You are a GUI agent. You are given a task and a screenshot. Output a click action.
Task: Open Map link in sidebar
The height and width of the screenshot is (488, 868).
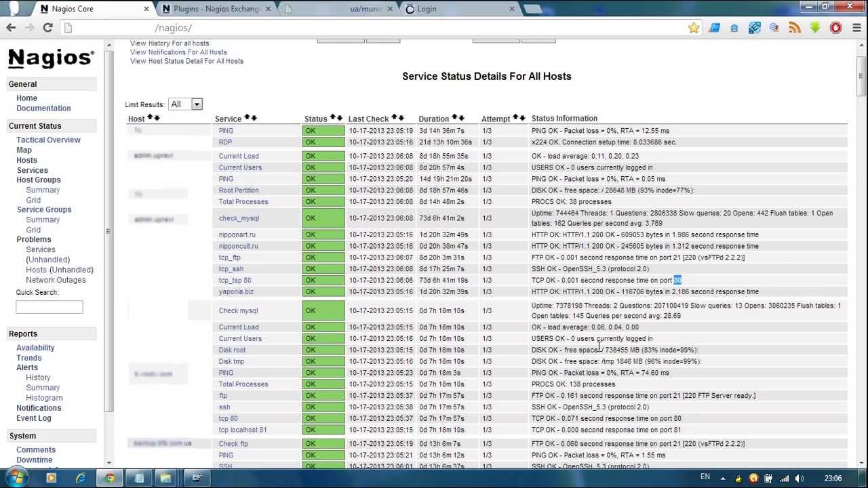click(24, 150)
